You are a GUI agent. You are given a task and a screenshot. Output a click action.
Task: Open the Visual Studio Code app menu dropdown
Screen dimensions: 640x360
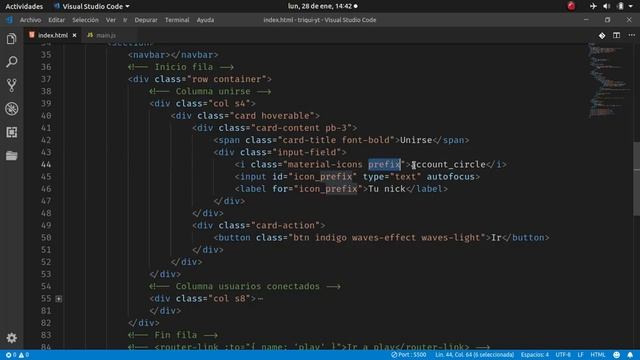coord(92,6)
